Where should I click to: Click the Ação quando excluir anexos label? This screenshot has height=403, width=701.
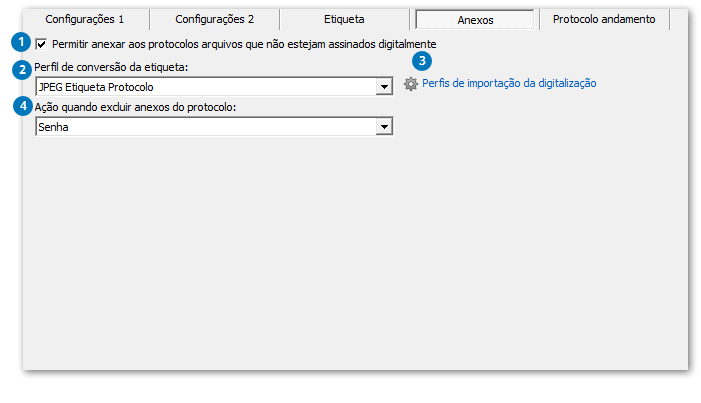pos(135,107)
